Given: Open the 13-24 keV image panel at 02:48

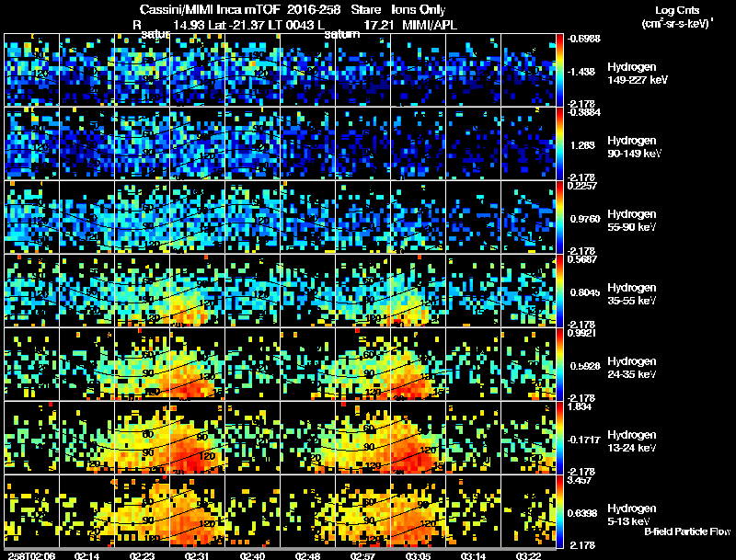Looking at the screenshot, I should 308,438.
